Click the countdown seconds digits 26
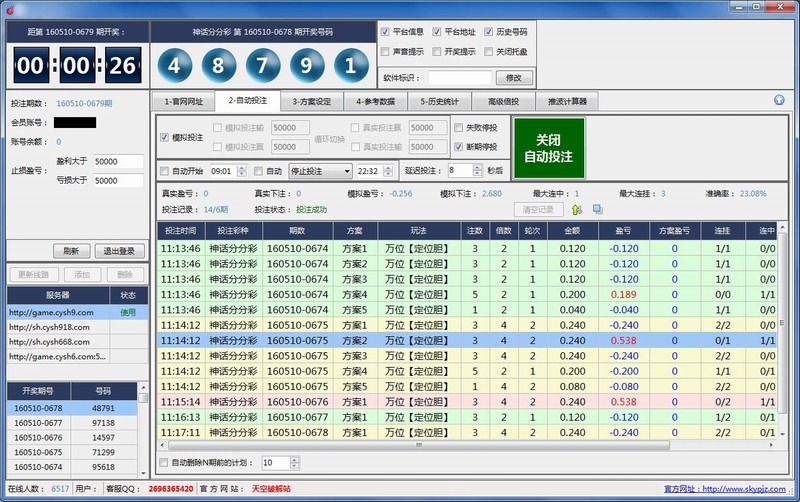Viewport: 800px width, 502px height. tap(120, 66)
